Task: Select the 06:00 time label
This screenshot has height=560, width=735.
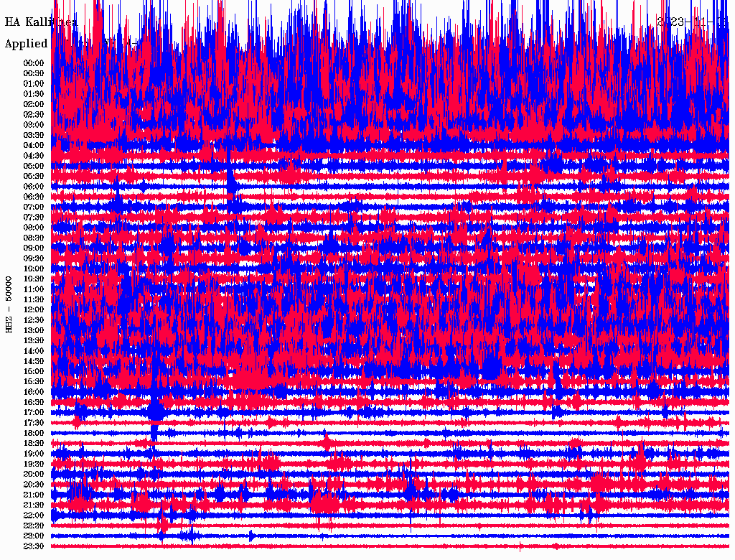Action: pos(34,187)
